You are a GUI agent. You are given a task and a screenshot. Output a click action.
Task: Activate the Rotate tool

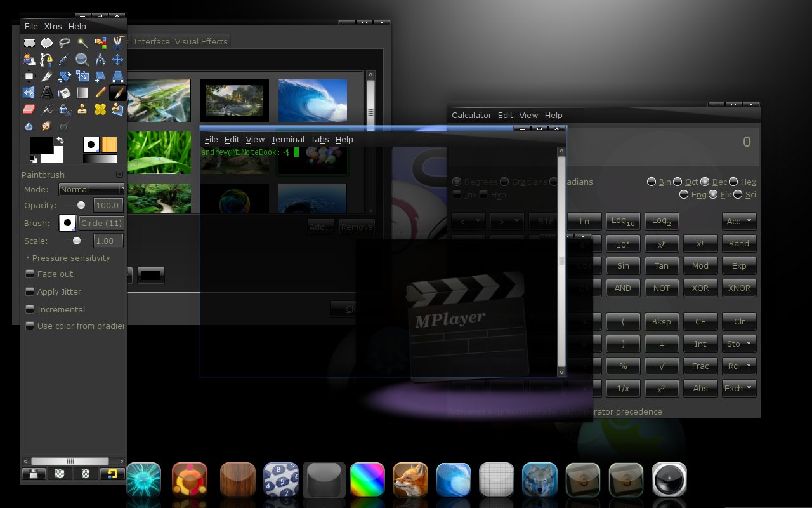[65, 76]
